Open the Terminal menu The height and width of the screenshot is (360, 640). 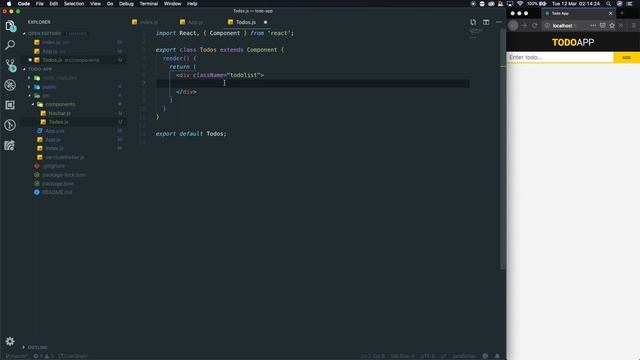pyautogui.click(x=149, y=4)
